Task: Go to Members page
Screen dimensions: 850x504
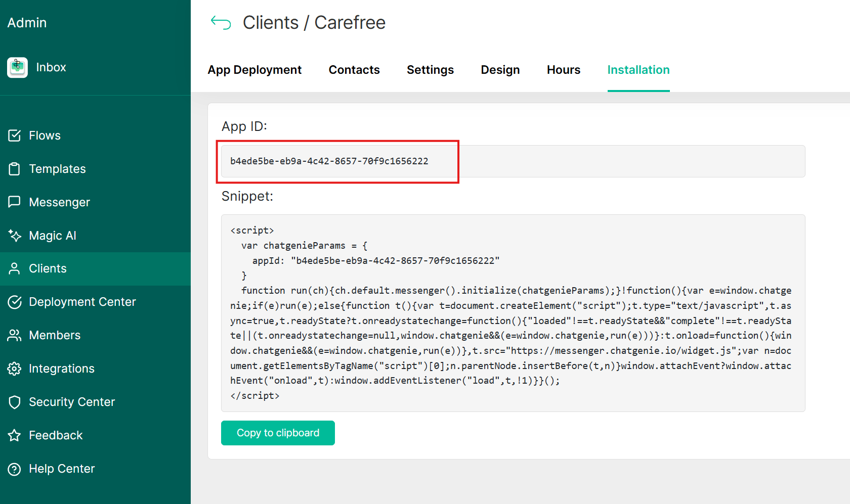Action: [95, 335]
